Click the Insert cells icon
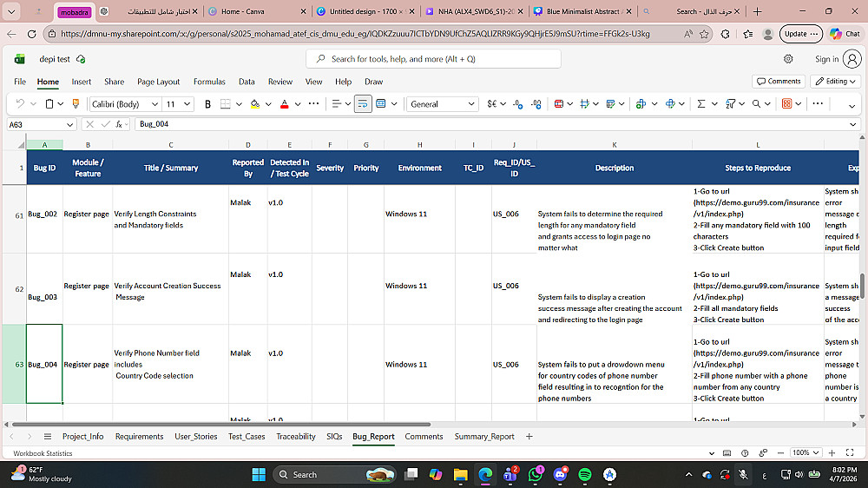 [641, 103]
